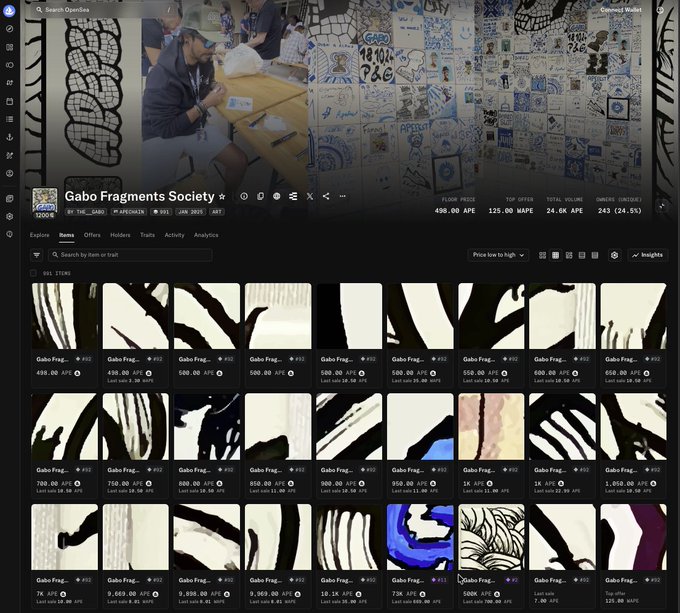
Task: Select the mosaic view layout
Action: 569,255
